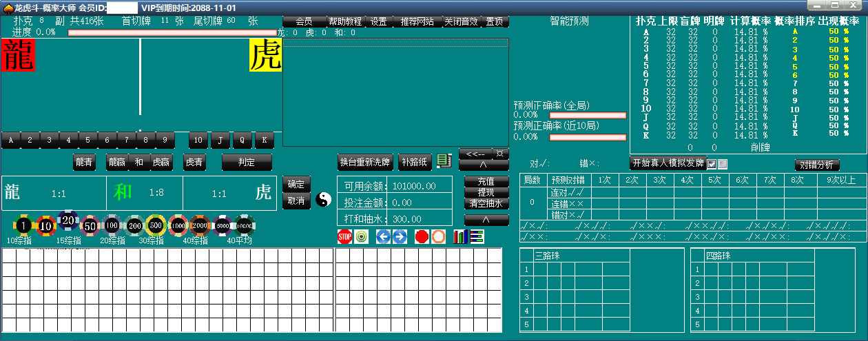The height and width of the screenshot is (341, 868).
Task: Open the colored bar chart icon
Action: pos(460,237)
